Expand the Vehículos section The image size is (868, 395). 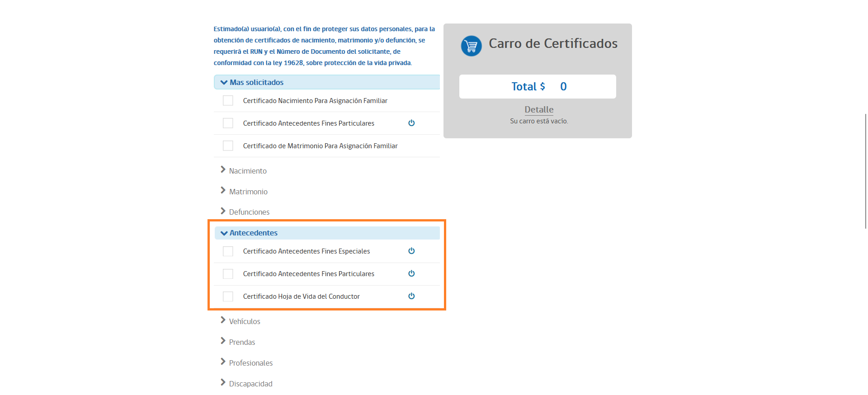pyautogui.click(x=244, y=321)
